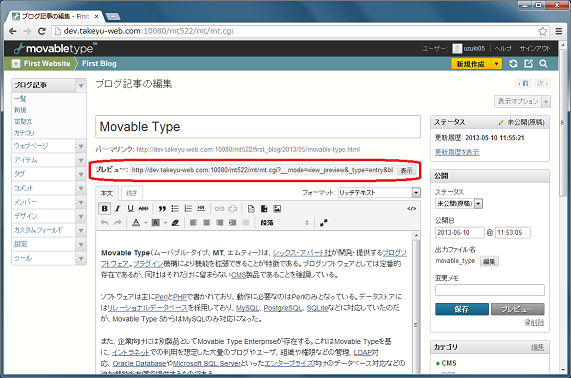Image resolution: width=571 pixels, height=378 pixels.
Task: Insert a blockquote
Action: 162,209
